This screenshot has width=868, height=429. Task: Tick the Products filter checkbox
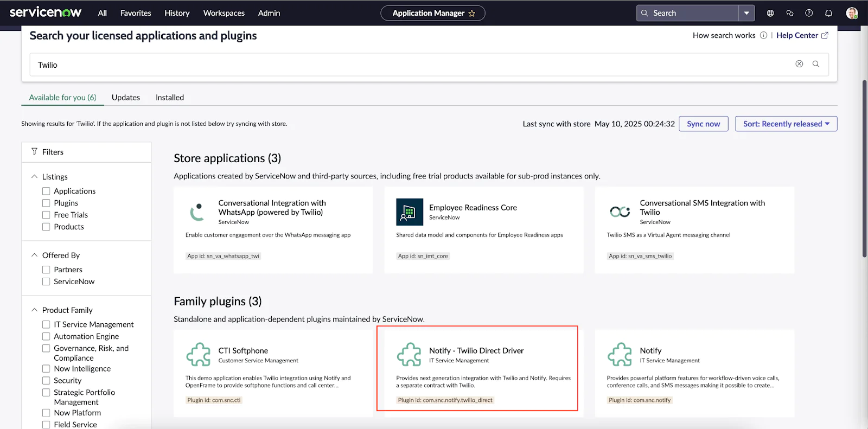(46, 227)
